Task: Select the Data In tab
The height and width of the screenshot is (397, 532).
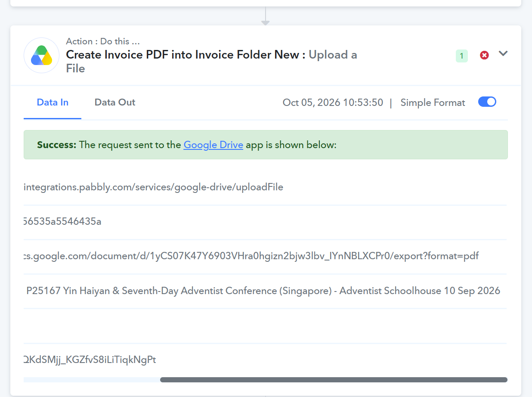Action: point(53,102)
